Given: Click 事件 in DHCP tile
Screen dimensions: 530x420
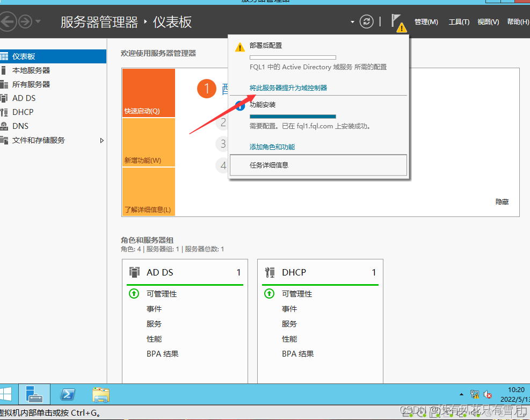Looking at the screenshot, I should coord(289,309).
